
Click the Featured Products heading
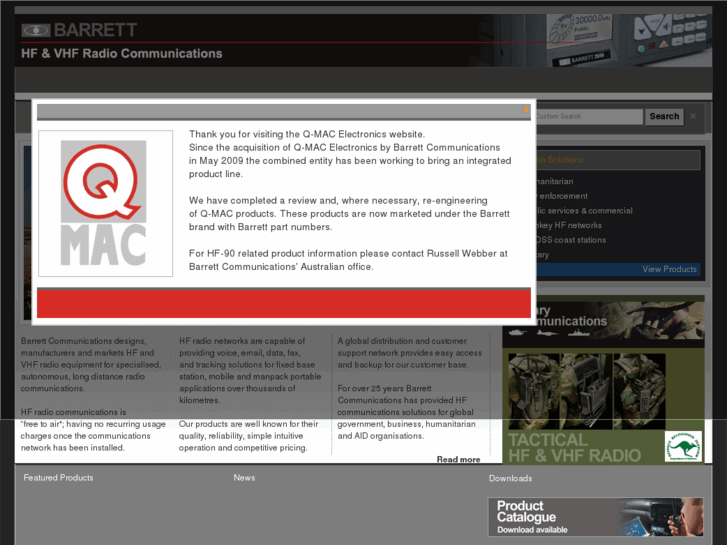tap(58, 477)
